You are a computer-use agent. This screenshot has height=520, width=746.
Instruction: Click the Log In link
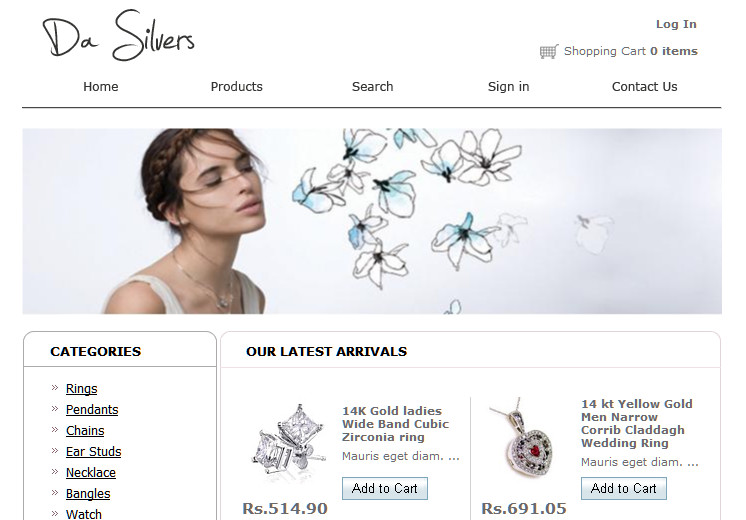[x=676, y=24]
